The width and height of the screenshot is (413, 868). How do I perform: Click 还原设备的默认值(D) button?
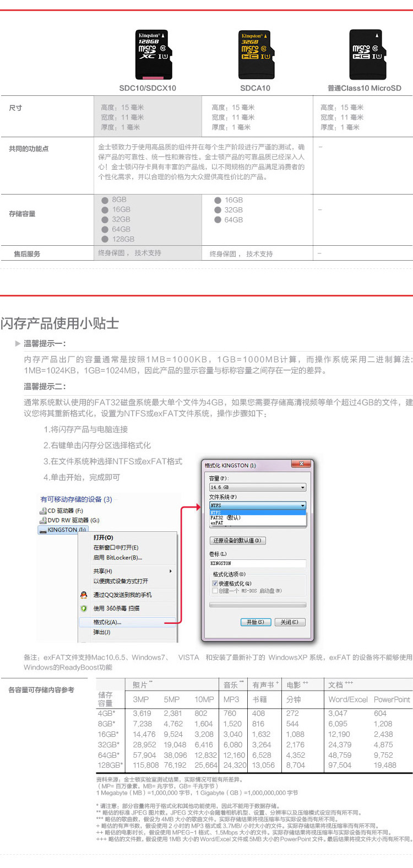(237, 541)
